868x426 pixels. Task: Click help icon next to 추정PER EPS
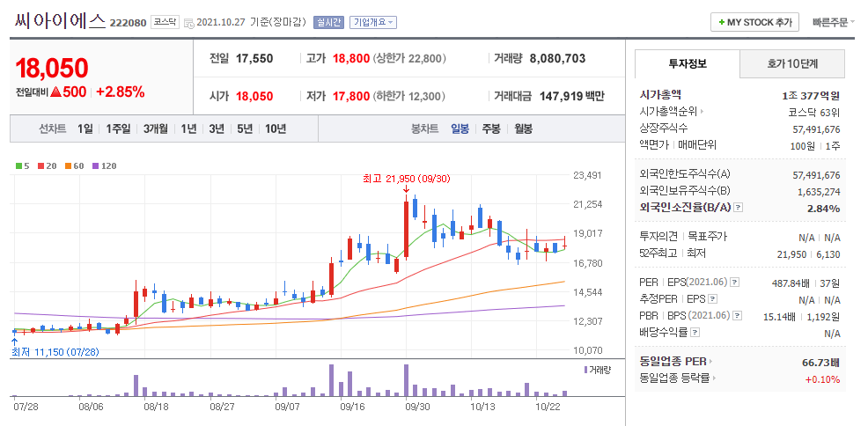point(712,299)
